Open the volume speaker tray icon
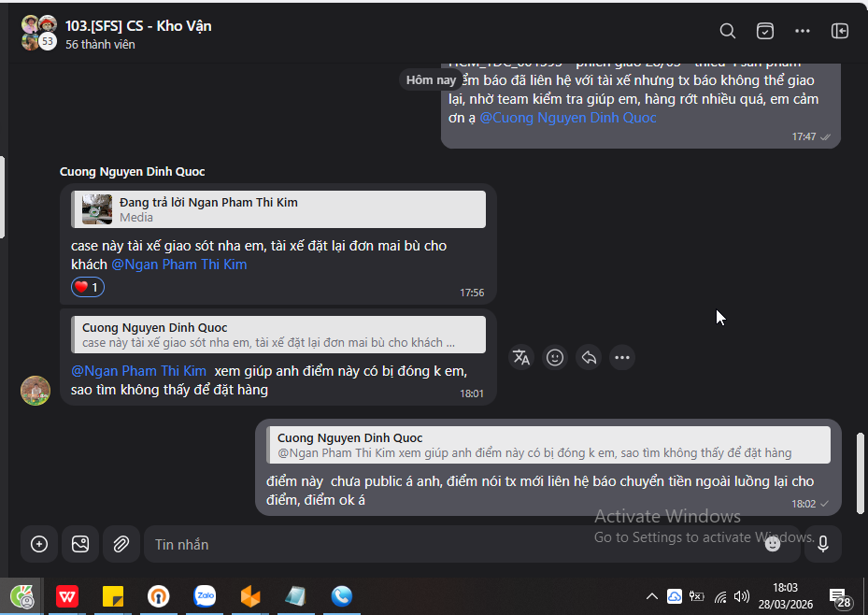 pos(741,596)
